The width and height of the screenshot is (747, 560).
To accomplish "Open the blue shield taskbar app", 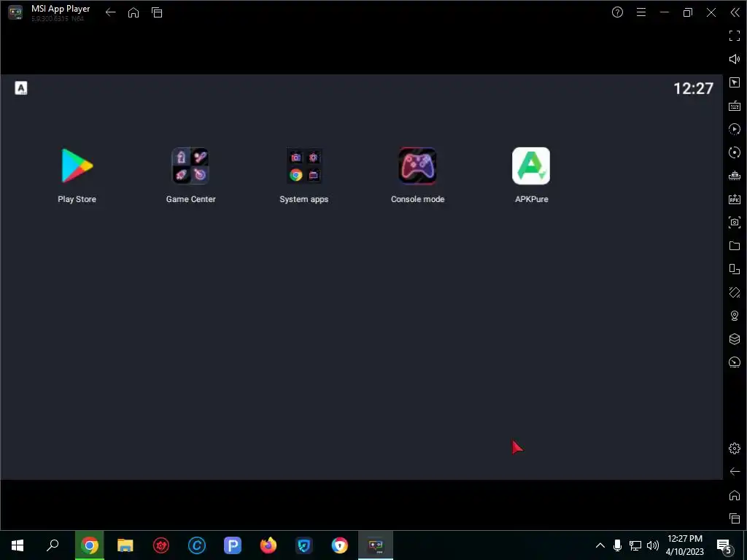I will 304,545.
